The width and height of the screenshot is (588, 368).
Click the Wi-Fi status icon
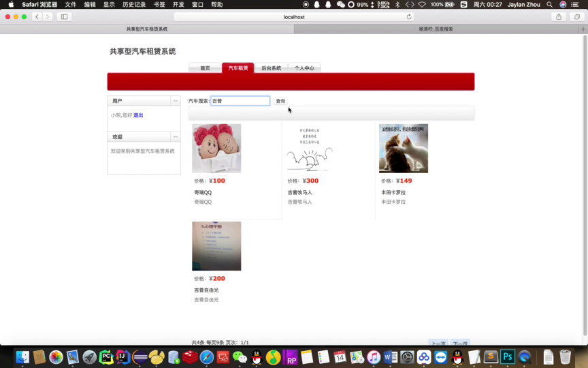422,5
